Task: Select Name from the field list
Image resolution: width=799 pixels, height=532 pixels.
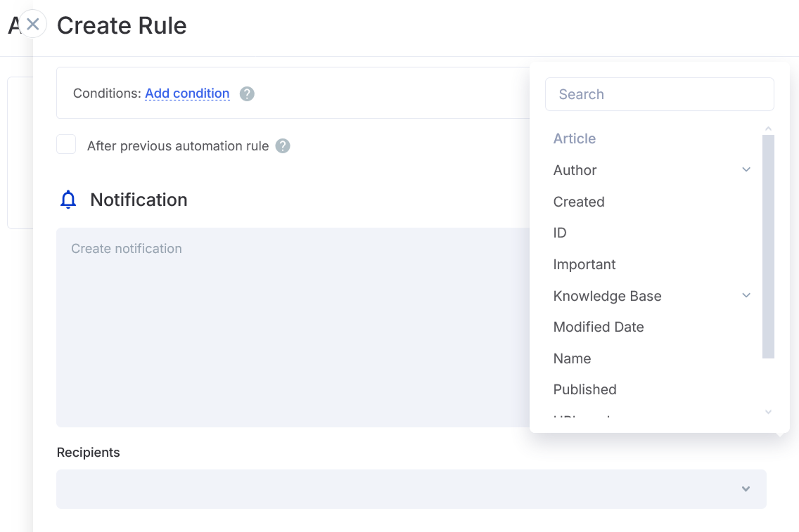Action: coord(572,358)
